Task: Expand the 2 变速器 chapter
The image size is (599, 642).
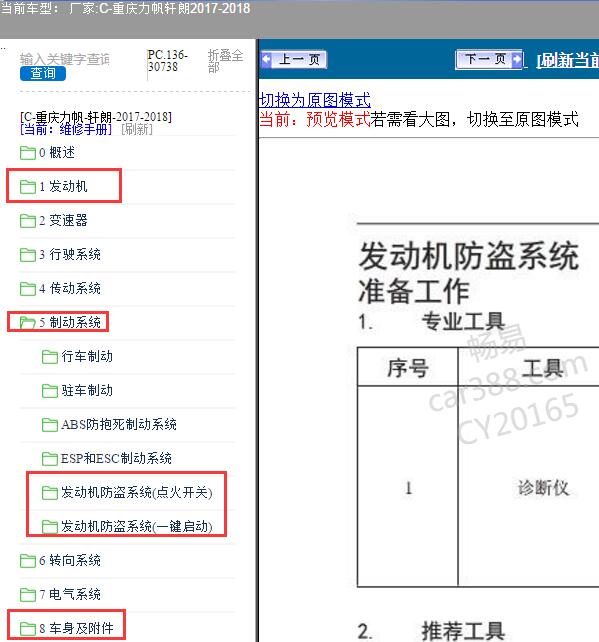Action: coord(63,221)
